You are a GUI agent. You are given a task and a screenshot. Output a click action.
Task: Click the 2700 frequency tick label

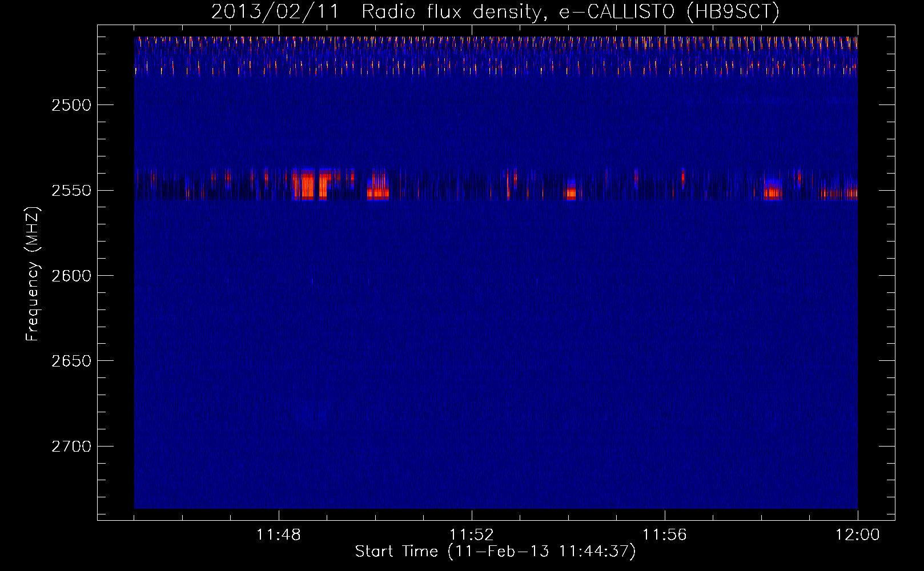71,447
